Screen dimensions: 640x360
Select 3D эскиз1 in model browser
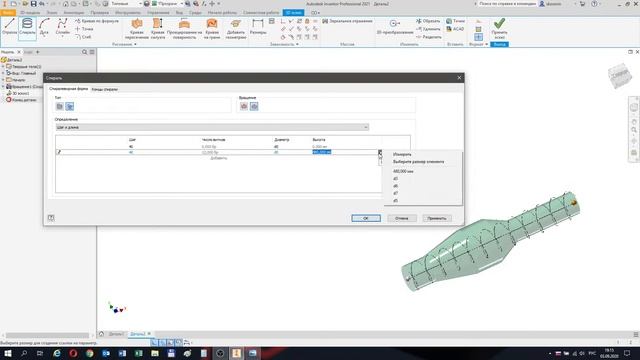click(x=20, y=93)
